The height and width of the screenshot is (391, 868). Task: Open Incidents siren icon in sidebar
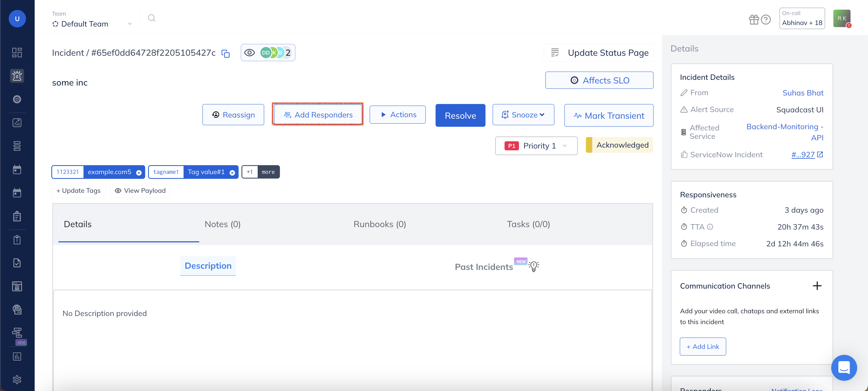point(17,76)
